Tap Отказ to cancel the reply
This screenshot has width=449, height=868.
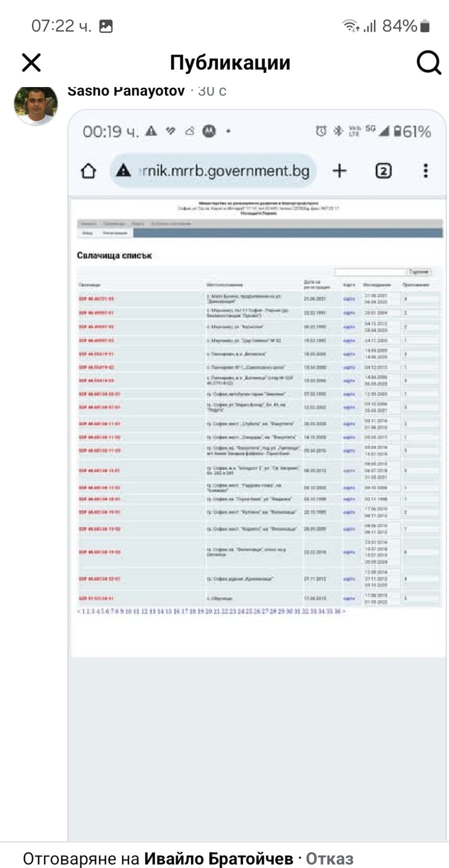329,858
